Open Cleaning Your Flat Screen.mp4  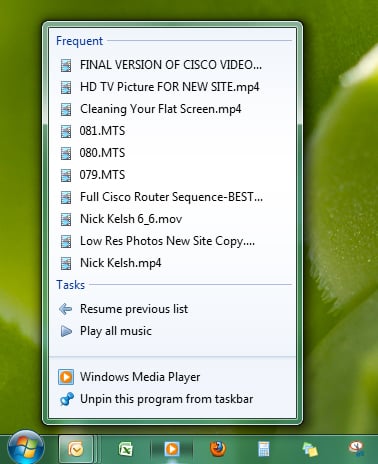coord(172,109)
